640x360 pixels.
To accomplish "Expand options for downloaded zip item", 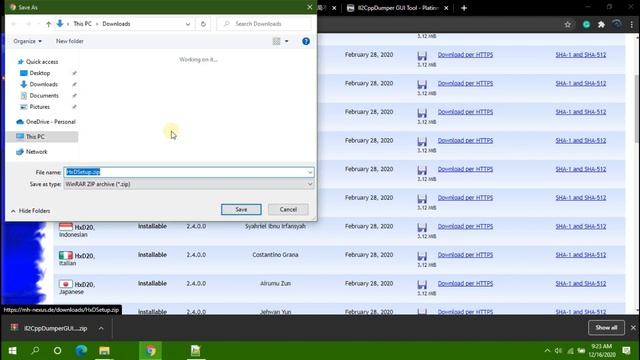I will click(101, 328).
